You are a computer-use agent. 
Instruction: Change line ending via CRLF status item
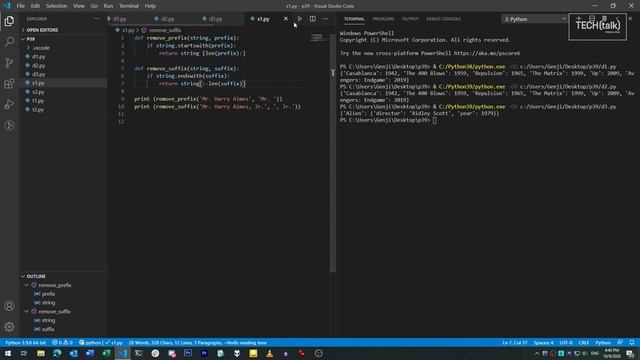coord(584,342)
